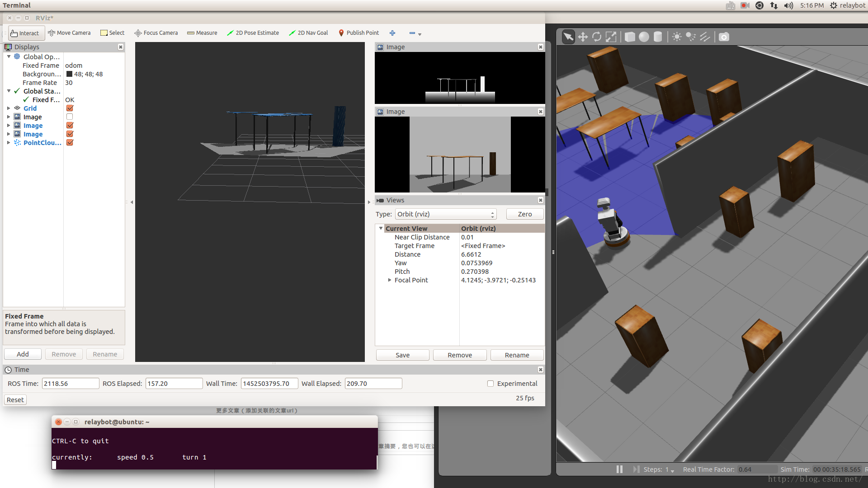Click the Background color swatch

[x=69, y=74]
